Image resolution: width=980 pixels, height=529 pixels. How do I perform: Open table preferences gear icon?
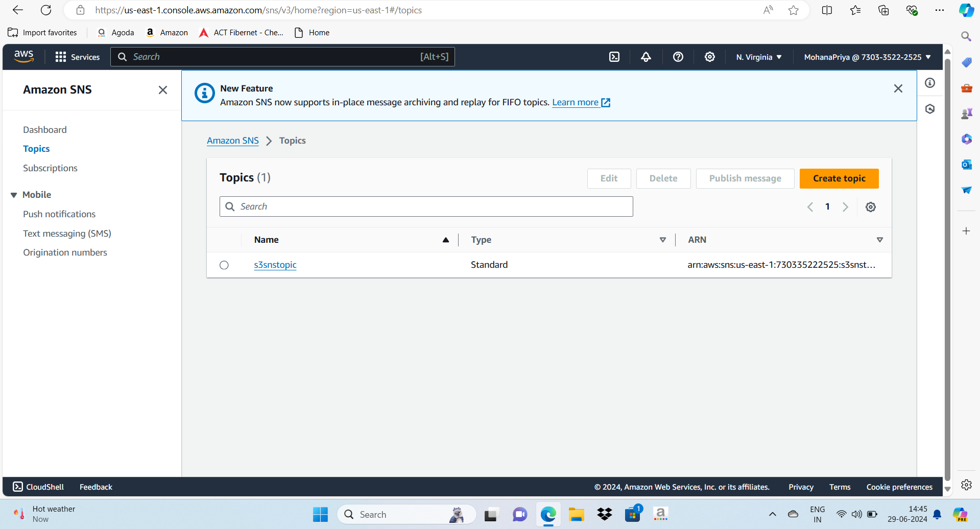871,207
